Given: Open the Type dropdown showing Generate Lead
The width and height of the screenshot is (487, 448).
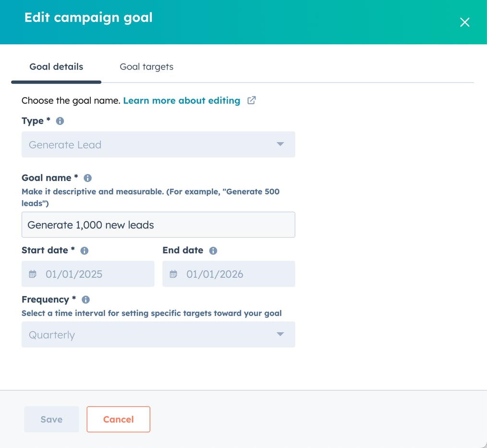Looking at the screenshot, I should [158, 144].
